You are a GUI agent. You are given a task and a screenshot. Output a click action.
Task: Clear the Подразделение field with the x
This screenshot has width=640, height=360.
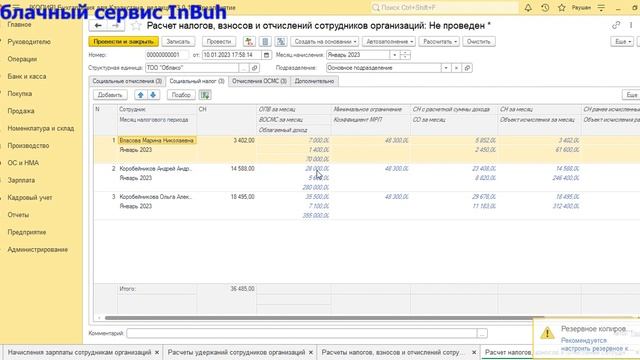(457, 68)
